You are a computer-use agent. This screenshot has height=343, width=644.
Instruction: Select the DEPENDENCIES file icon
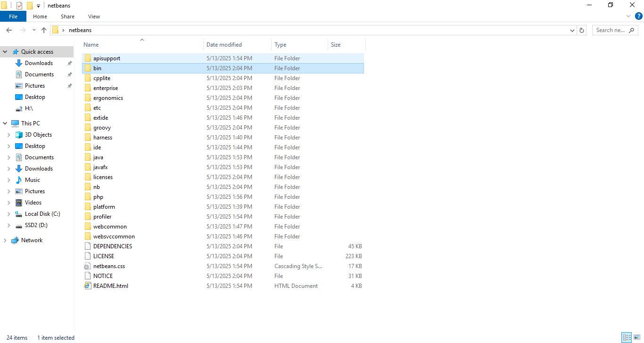coord(88,246)
